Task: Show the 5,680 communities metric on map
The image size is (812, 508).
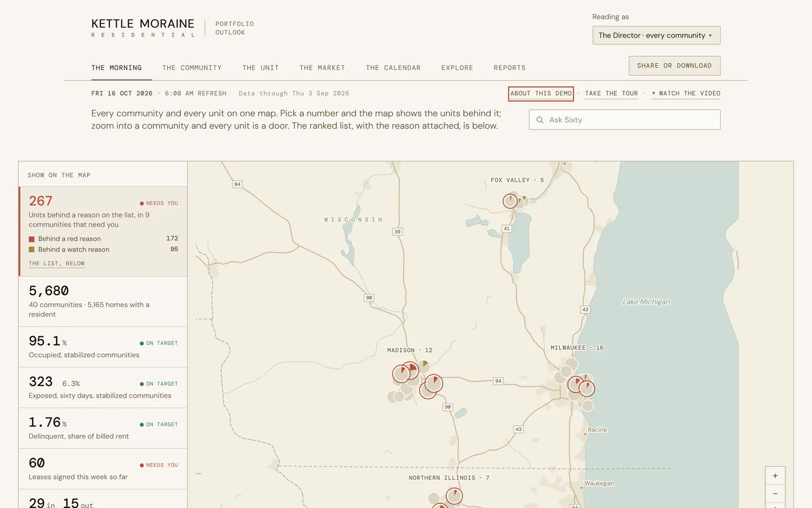Action: tap(103, 301)
